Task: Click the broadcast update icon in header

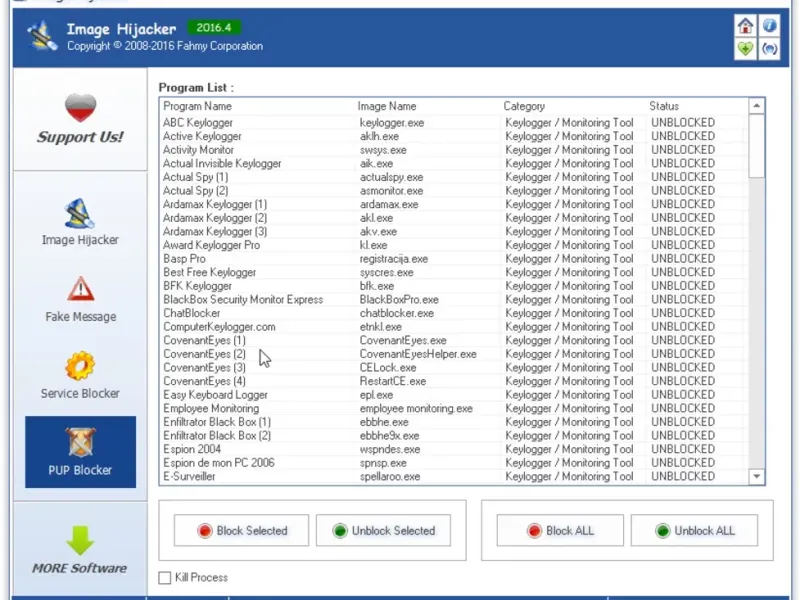Action: click(x=769, y=49)
